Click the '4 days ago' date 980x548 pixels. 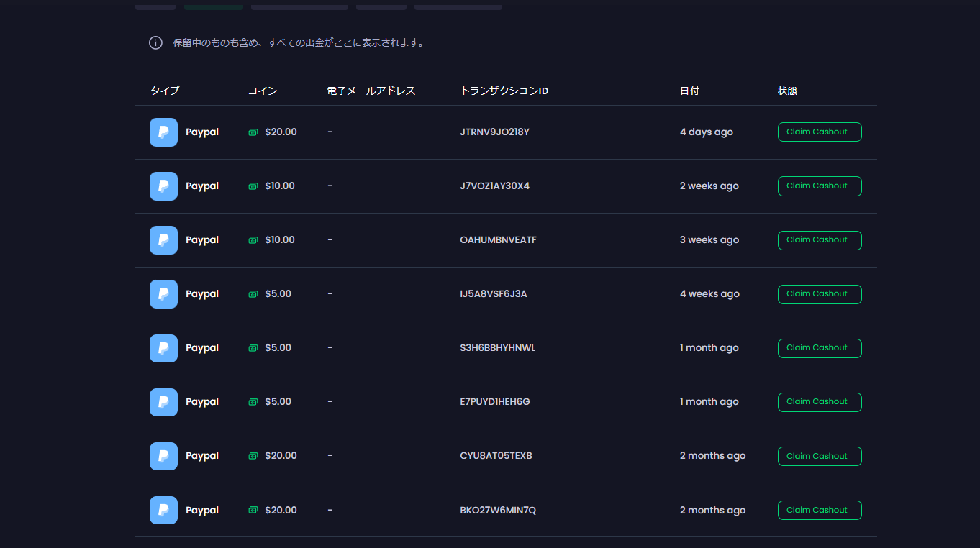(707, 132)
